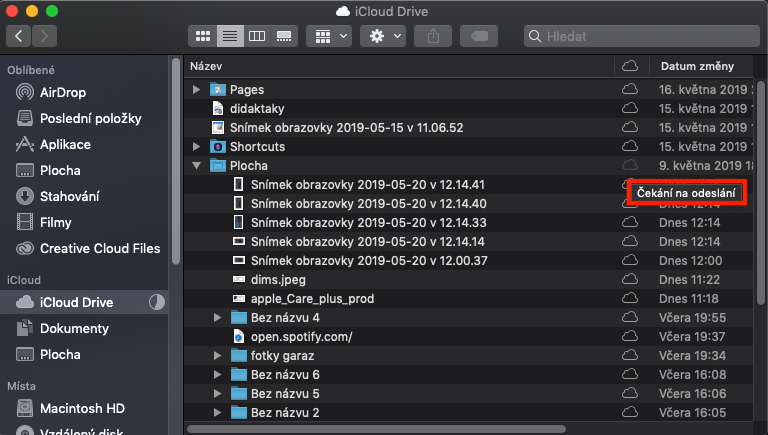Collapse the Plocha folder

point(196,166)
